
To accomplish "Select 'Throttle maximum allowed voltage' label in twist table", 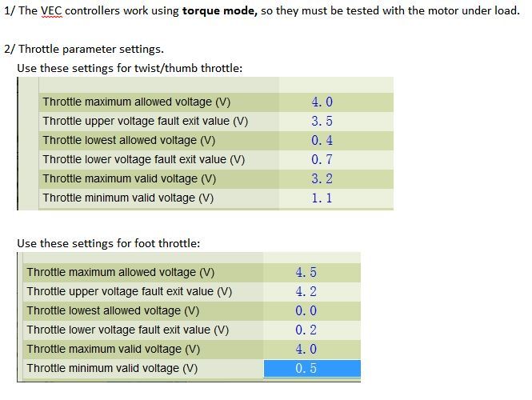I will coord(127,102).
